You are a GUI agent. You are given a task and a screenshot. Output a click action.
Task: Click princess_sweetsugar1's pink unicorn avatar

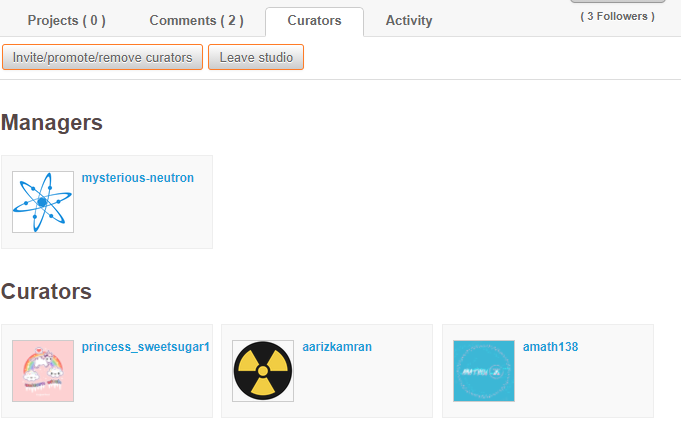43,371
